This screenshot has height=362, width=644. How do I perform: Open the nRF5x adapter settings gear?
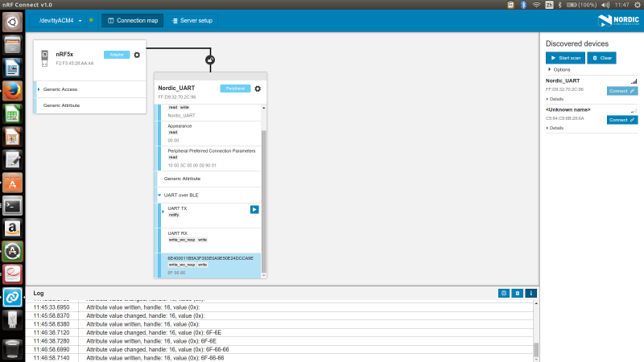[137, 55]
